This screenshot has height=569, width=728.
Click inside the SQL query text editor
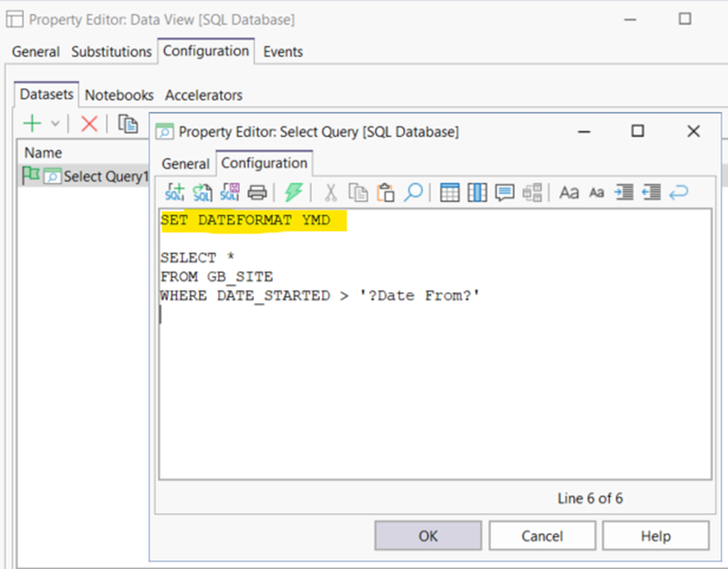point(434,396)
